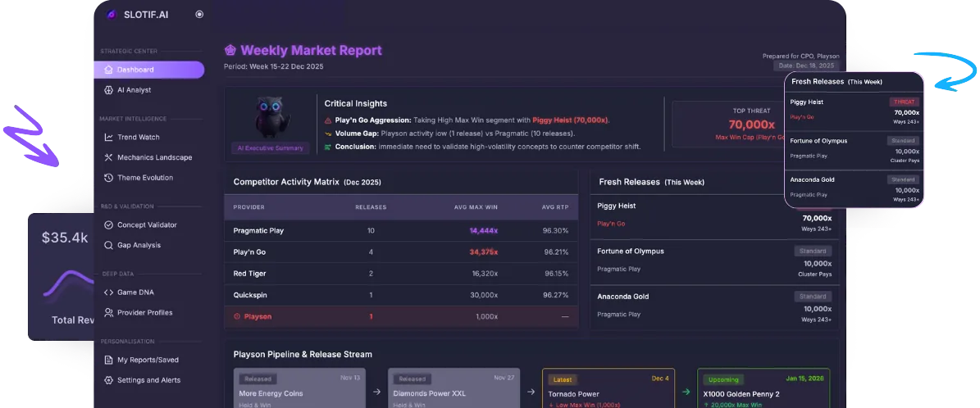980x408 pixels.
Task: Click the RELEASES column header
Action: pos(371,206)
